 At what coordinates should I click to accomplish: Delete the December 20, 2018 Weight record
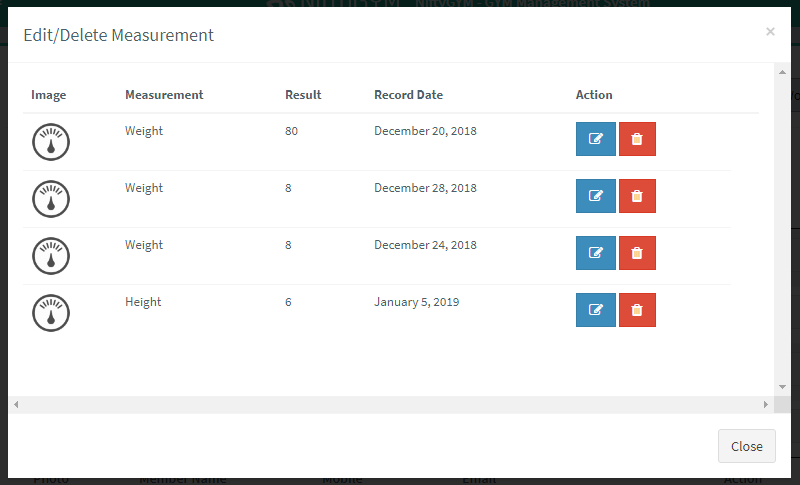[x=637, y=139]
